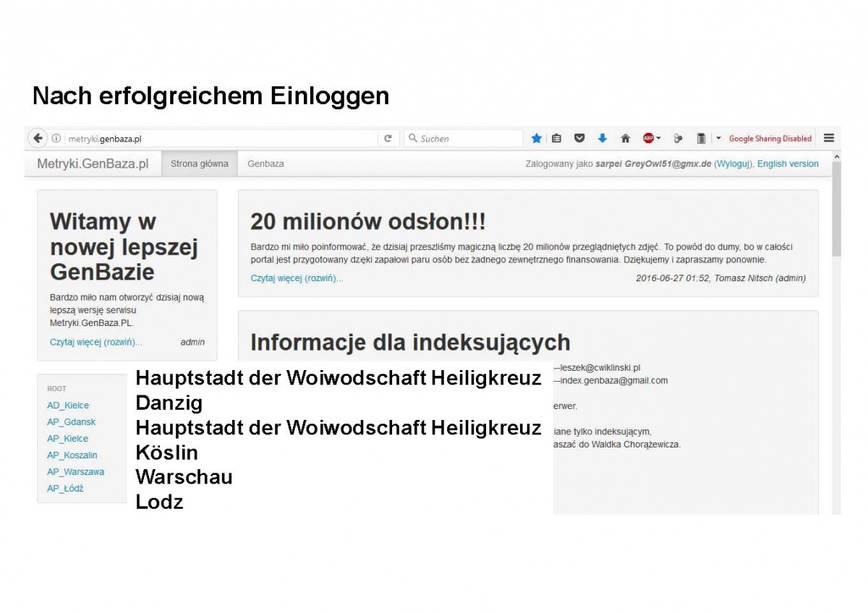Click the site information icon in address bar
The height and width of the screenshot is (613, 868).
(x=56, y=139)
